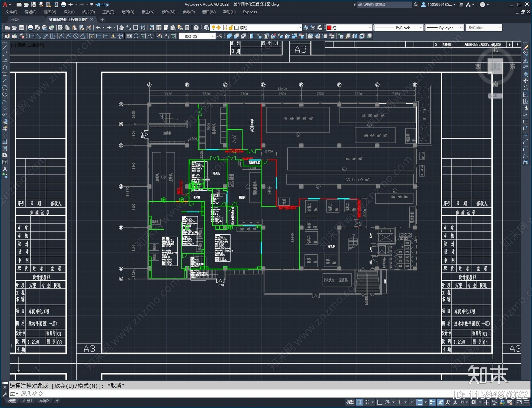Close the 某车间净化工程设计图 drawing tab
This screenshot has width=532, height=408.
pos(91,19)
